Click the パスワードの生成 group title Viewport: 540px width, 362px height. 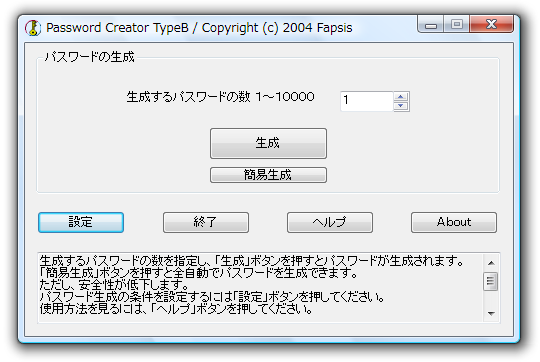pyautogui.click(x=90, y=57)
